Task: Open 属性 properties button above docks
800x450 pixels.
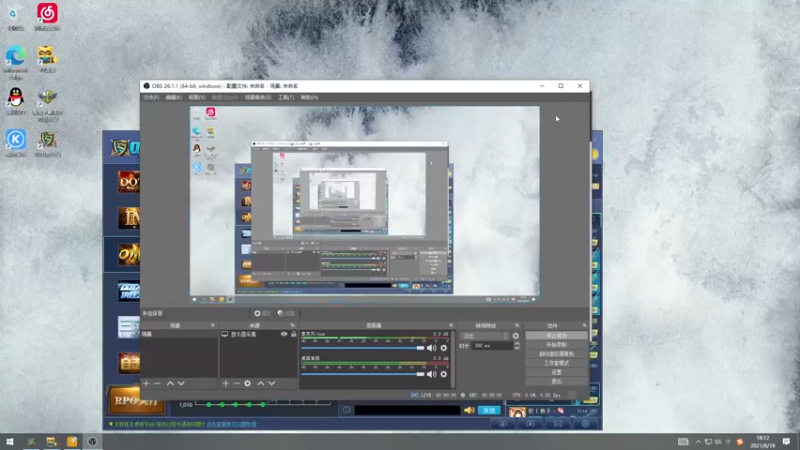Action: (x=262, y=313)
